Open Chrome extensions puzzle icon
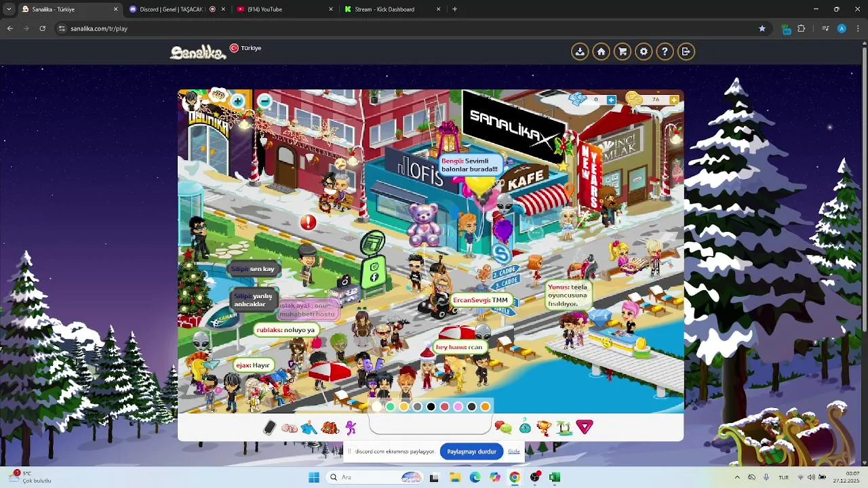 pos(802,28)
